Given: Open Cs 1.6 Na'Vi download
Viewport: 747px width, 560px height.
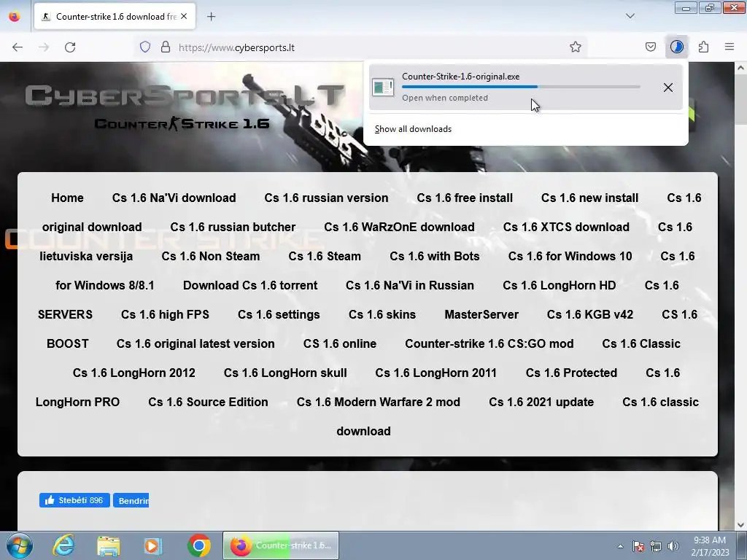Looking at the screenshot, I should coord(174,198).
